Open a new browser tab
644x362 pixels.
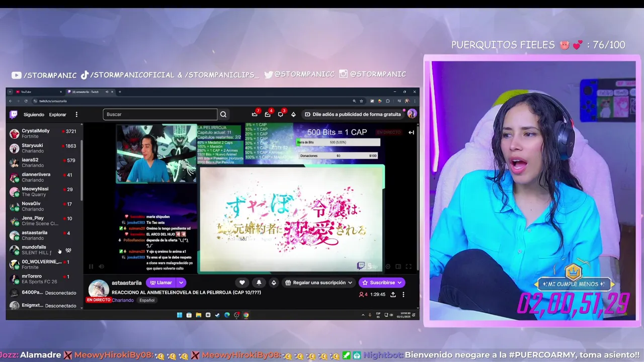click(120, 92)
